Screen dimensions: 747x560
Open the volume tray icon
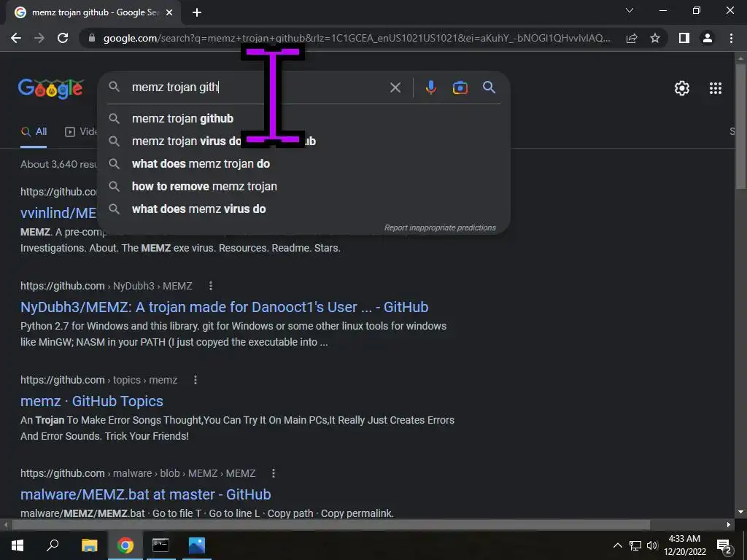point(651,545)
